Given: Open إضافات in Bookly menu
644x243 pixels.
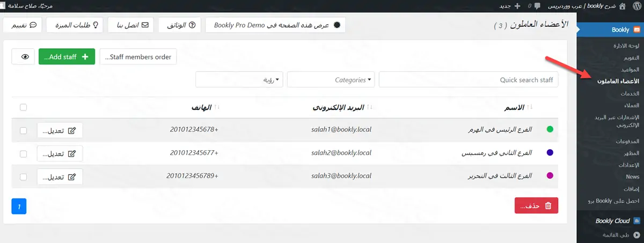Looking at the screenshot, I should click(632, 189).
